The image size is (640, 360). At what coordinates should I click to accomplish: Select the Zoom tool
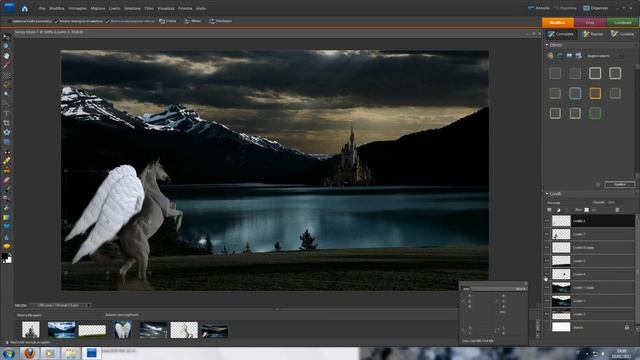tap(7, 46)
